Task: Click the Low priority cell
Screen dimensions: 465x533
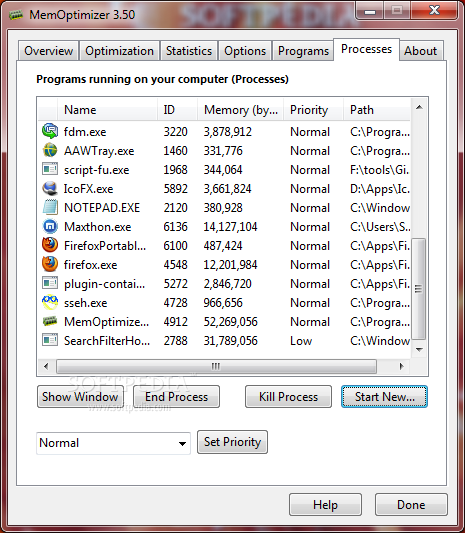Action: pos(301,341)
